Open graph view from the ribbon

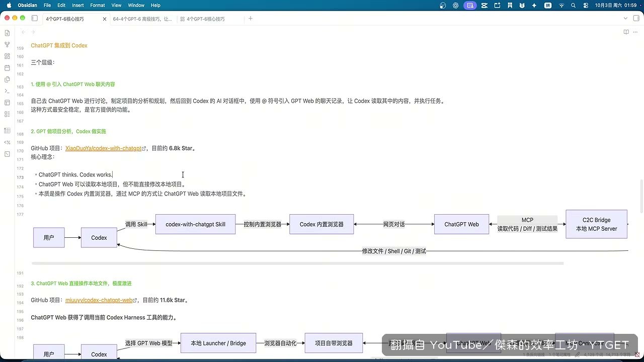7,45
